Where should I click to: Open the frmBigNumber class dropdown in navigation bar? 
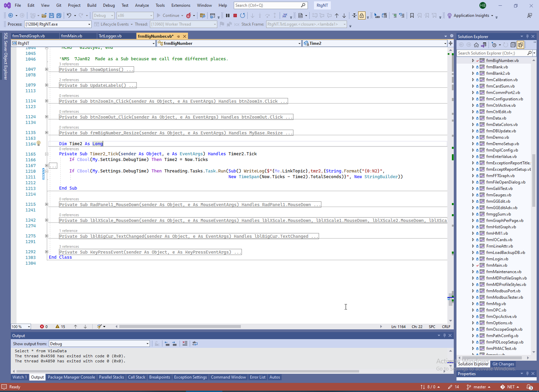coord(229,43)
